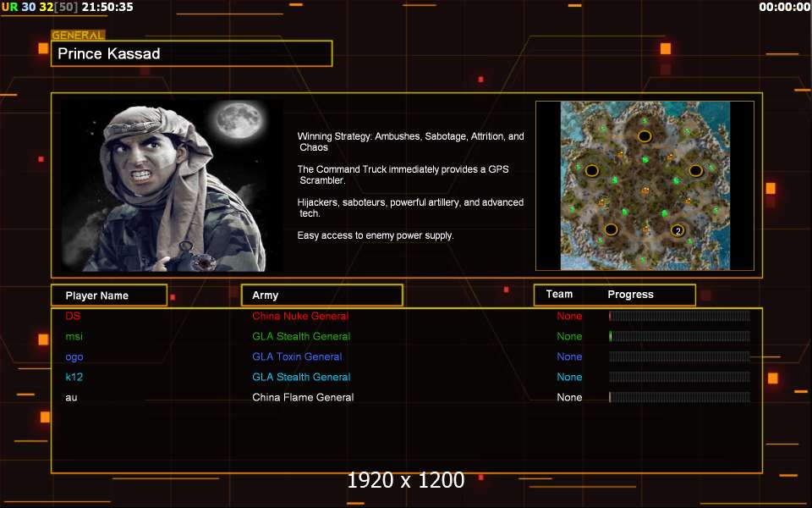Click the loading progress bar for DS
This screenshot has width=812, height=508.
pyautogui.click(x=679, y=316)
